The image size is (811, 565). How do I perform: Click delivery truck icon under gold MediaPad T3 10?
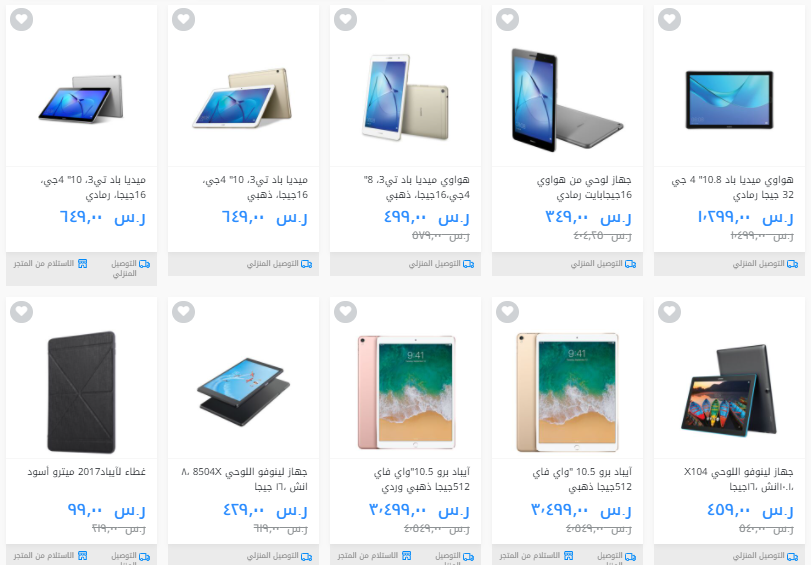pos(306,264)
